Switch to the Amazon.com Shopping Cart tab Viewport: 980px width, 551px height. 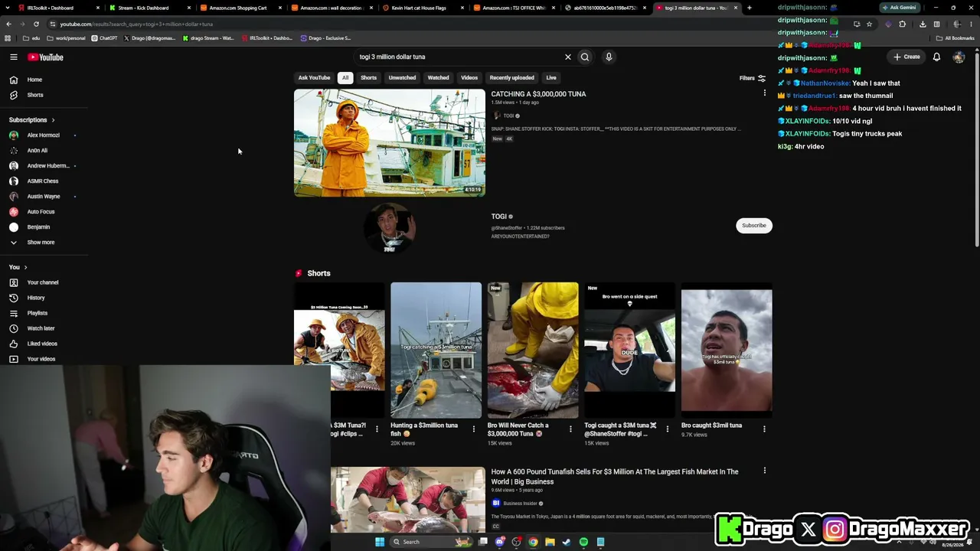[x=240, y=8]
